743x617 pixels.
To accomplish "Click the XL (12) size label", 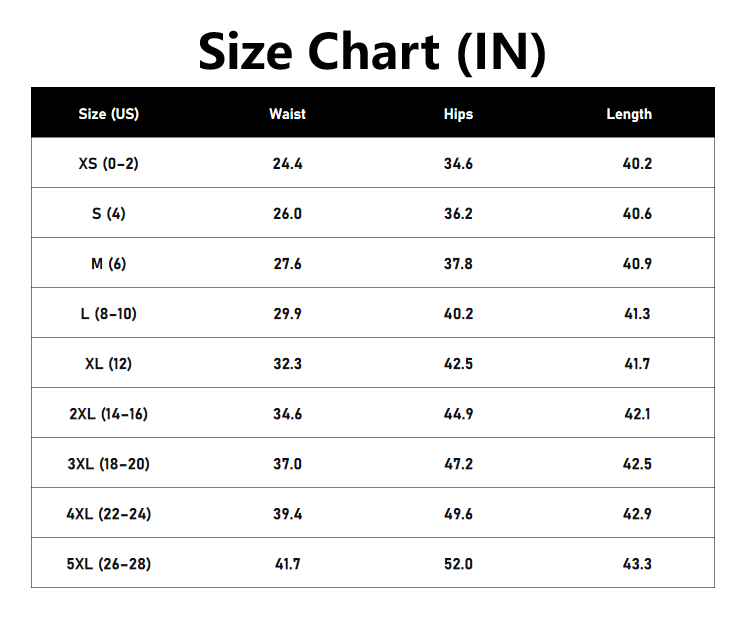I will 109,363.
